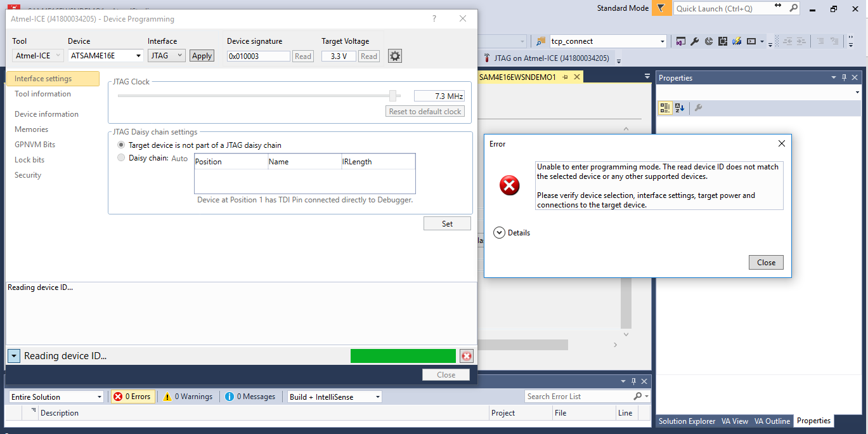Open the Memories section in sidebar
This screenshot has height=434, width=868.
click(x=32, y=129)
